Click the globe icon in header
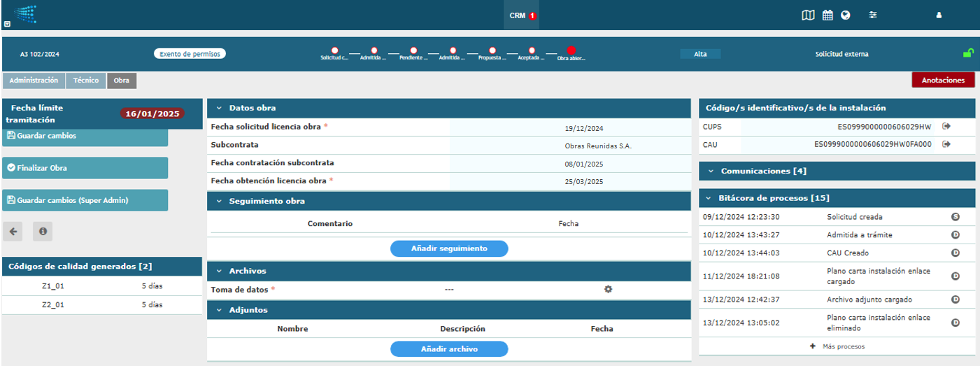This screenshot has width=980, height=366. point(846,15)
